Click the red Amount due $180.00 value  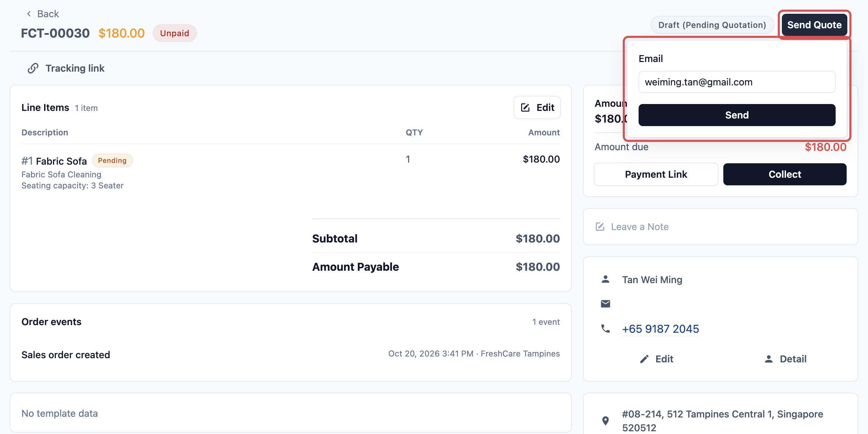(825, 147)
